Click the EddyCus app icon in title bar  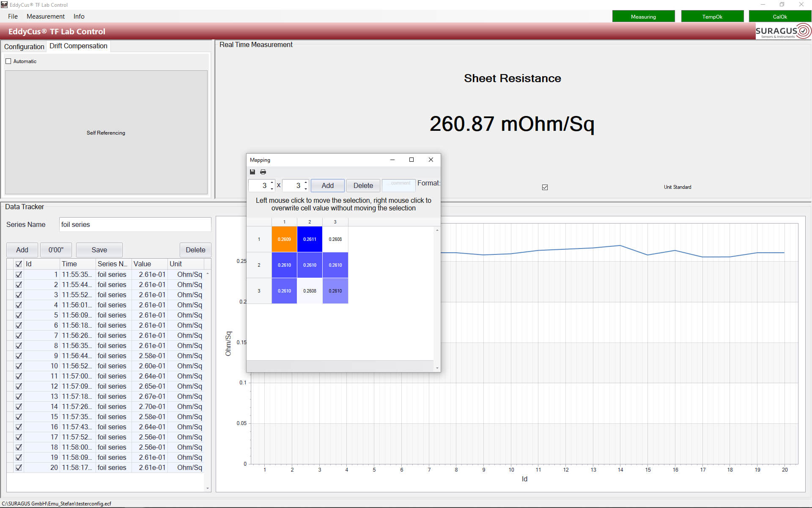tap(4, 5)
